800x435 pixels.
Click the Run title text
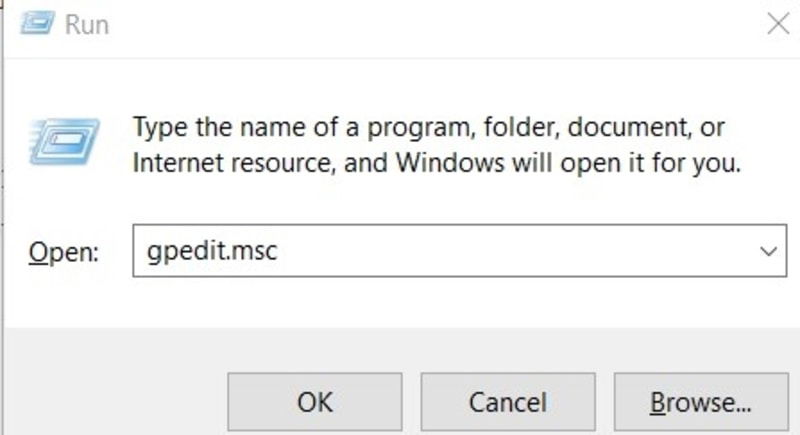coord(87,24)
